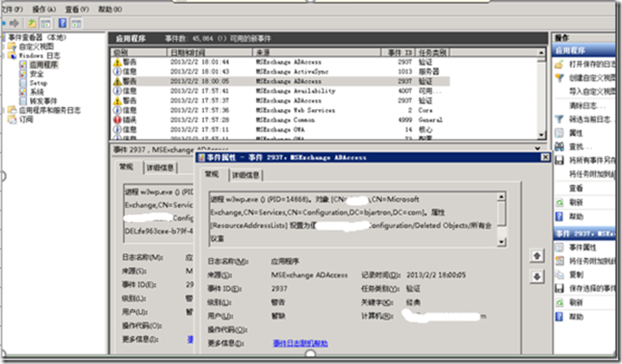Open the 事件日志联机帮助 link
The height and width of the screenshot is (364, 622).
(300, 343)
